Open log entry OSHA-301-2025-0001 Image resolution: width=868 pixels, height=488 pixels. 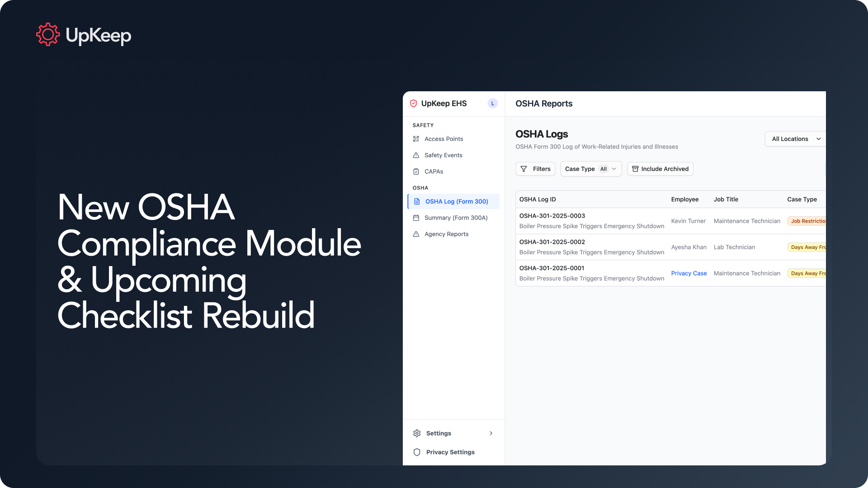point(552,268)
